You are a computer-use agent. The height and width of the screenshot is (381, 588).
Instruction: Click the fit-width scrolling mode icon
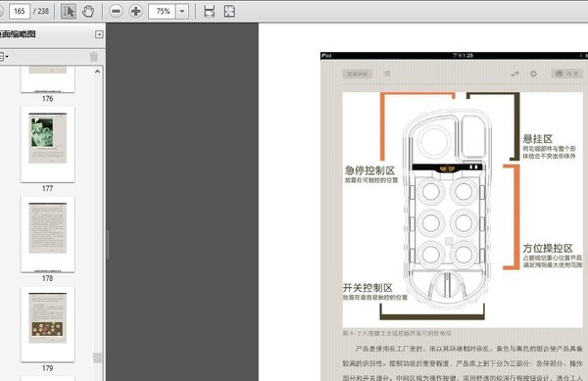(x=210, y=11)
